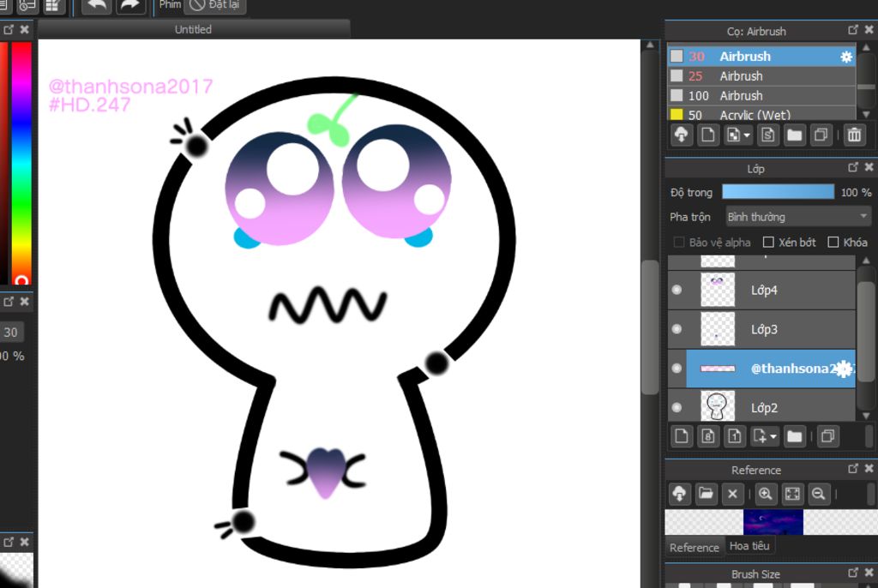Screen dimensions: 878x588
Task: Zoom in on the reference image
Action: (766, 494)
